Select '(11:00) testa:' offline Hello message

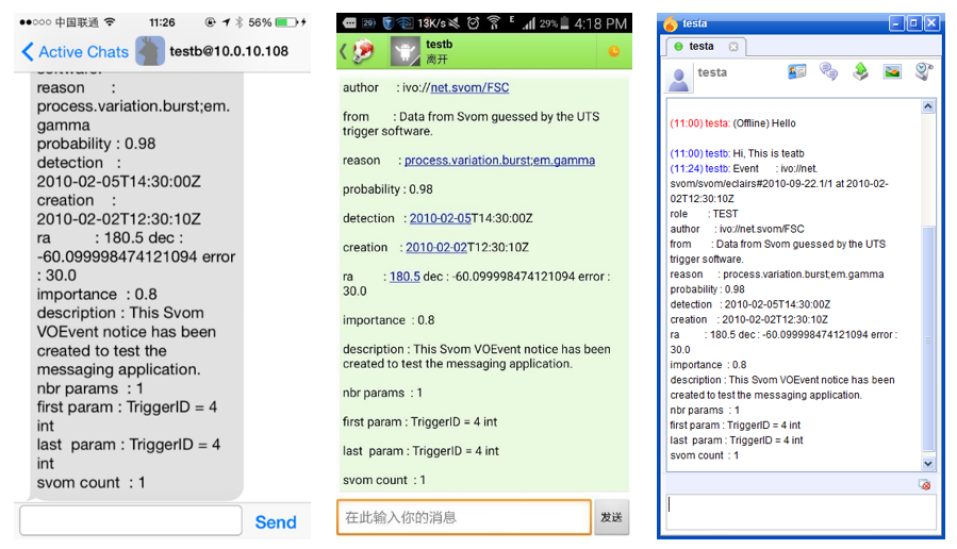coord(732,123)
